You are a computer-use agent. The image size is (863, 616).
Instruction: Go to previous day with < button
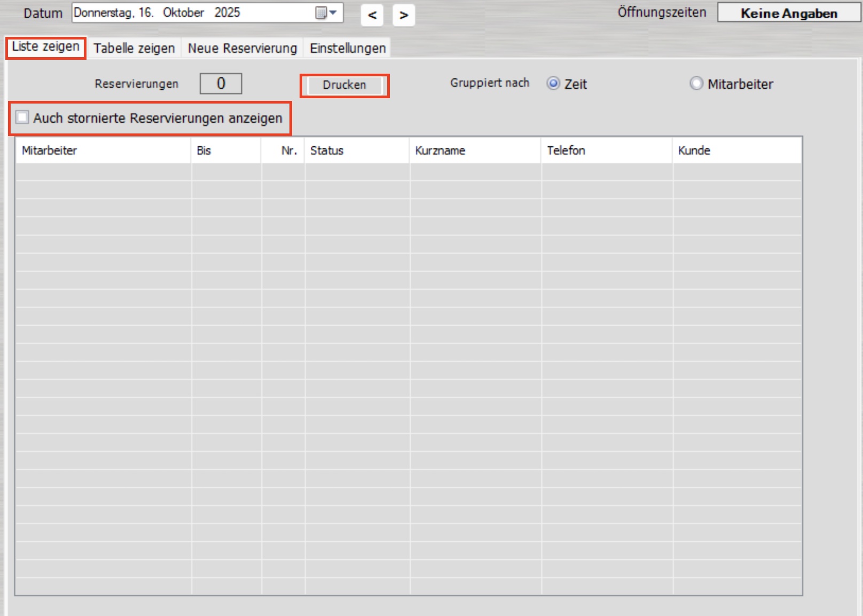click(x=372, y=15)
